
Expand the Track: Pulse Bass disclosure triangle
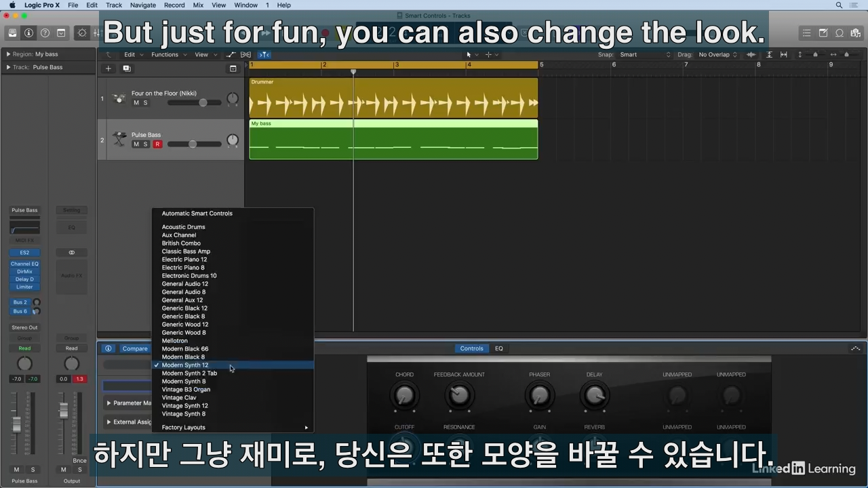coord(8,67)
